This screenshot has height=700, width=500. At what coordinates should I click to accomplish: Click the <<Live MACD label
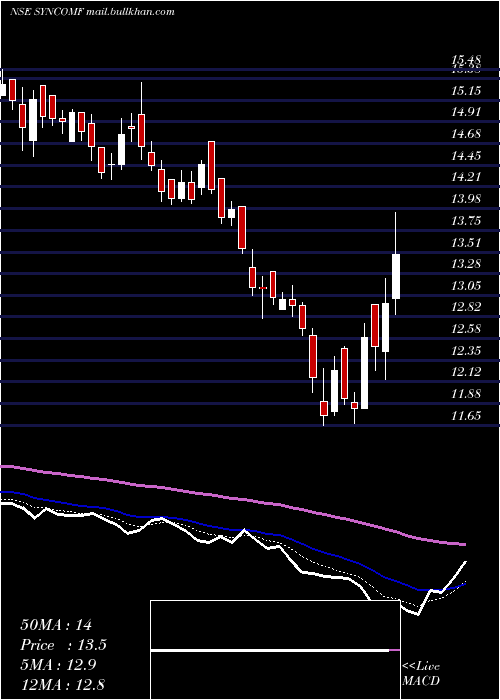click(x=421, y=674)
